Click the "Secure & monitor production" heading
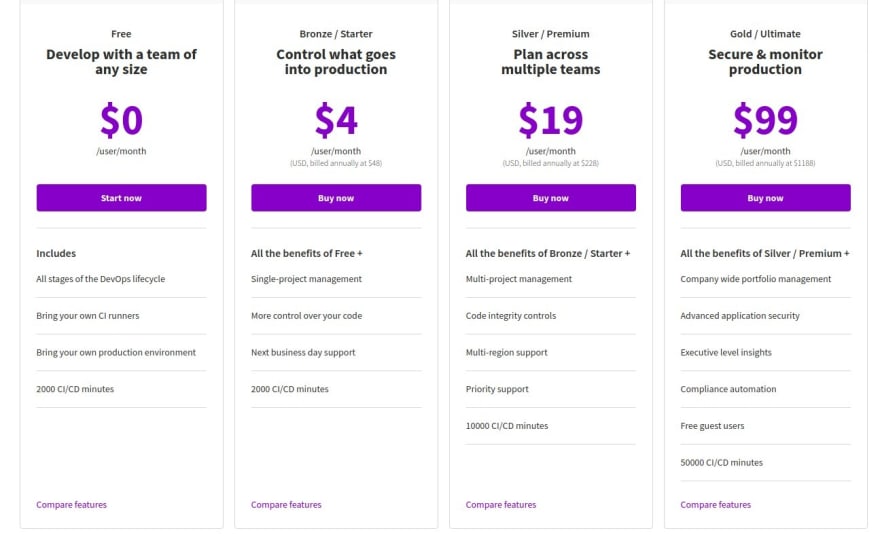This screenshot has height=537, width=880. [765, 62]
